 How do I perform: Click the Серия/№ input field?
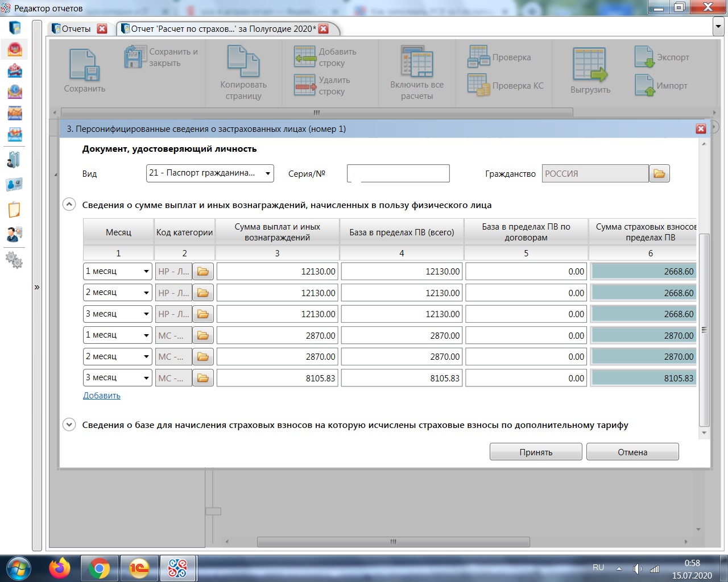coord(398,173)
